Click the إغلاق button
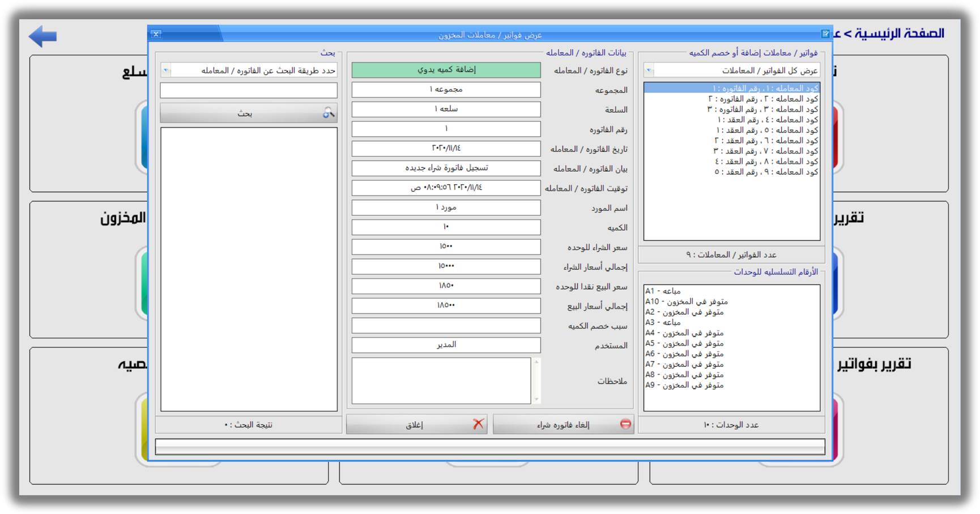This screenshot has height=514, width=980. point(416,424)
